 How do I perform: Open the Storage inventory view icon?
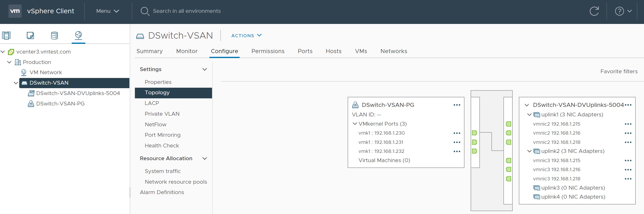pyautogui.click(x=54, y=35)
